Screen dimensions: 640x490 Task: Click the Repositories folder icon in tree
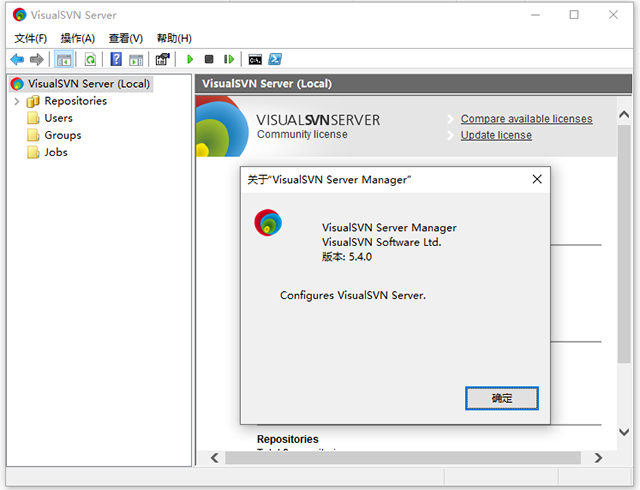(33, 101)
